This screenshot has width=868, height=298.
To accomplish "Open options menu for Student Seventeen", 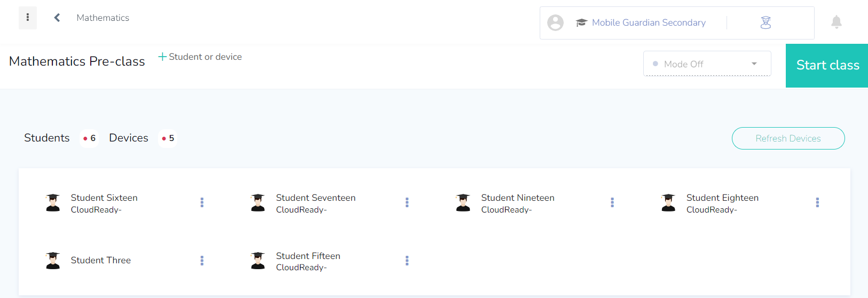I will (x=407, y=202).
